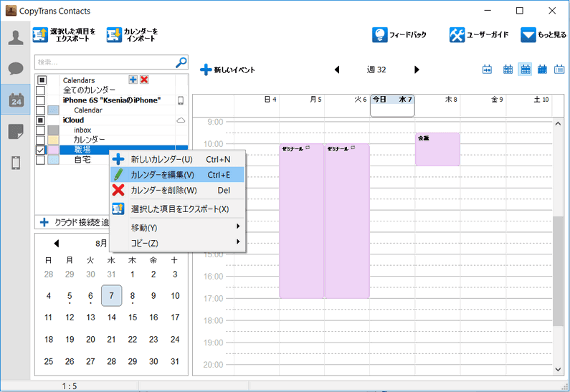
Task: Choose 選択した項目をエクスポート in context menu
Action: coord(177,209)
